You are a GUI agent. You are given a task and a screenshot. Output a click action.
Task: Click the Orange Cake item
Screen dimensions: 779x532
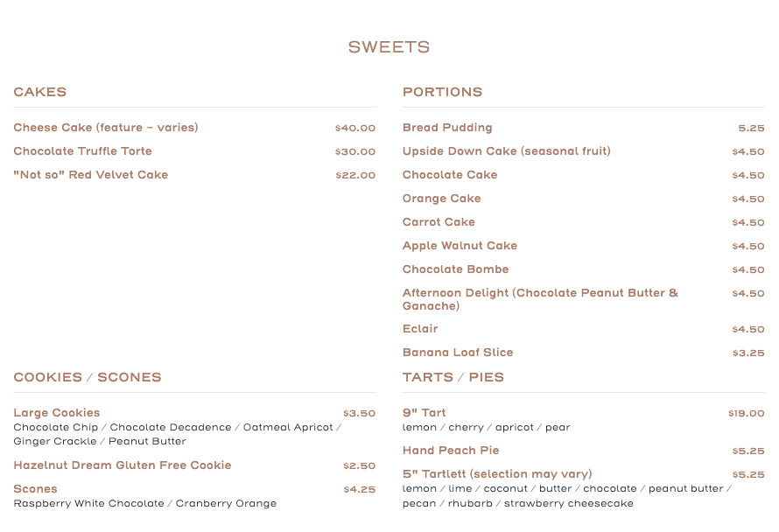point(441,199)
